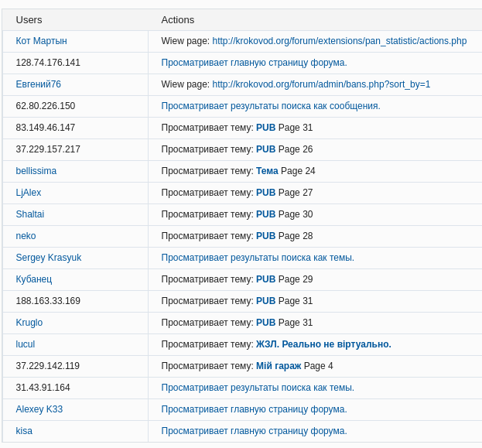Open bellissima user profile

[x=36, y=171]
